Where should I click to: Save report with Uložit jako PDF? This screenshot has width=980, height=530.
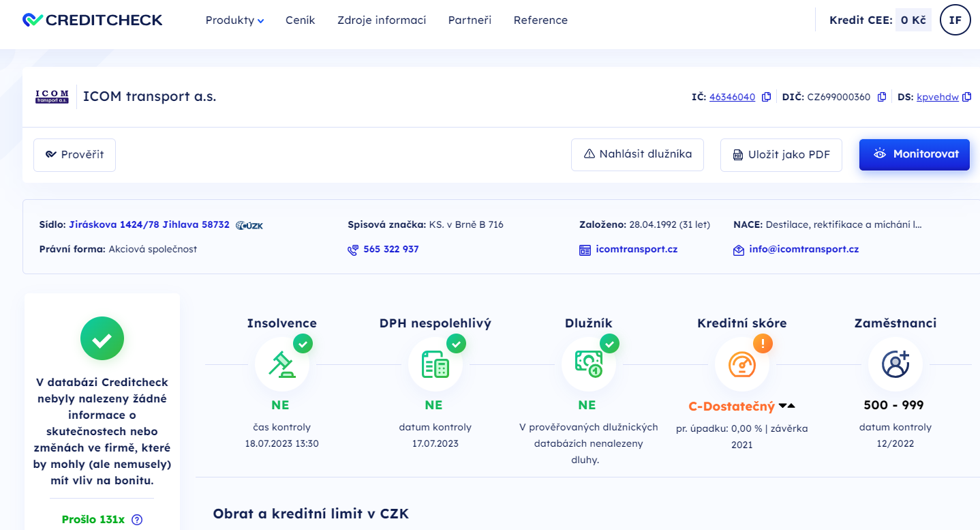coord(781,155)
